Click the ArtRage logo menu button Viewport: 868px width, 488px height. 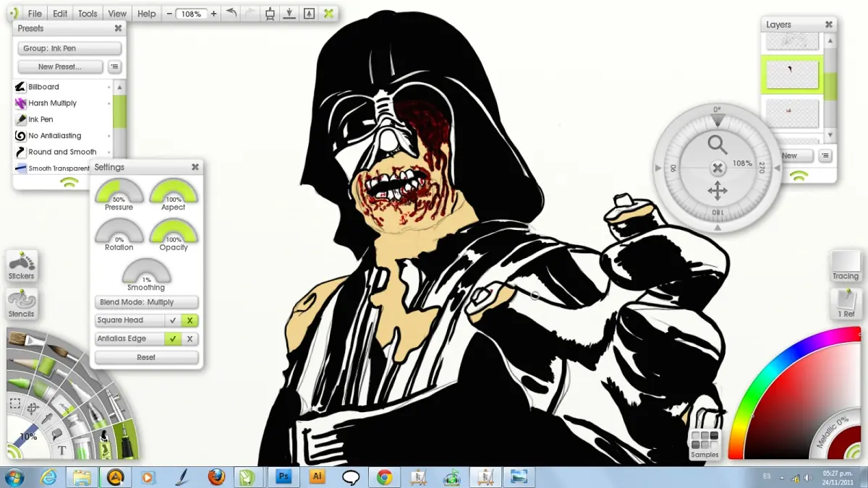[14, 14]
